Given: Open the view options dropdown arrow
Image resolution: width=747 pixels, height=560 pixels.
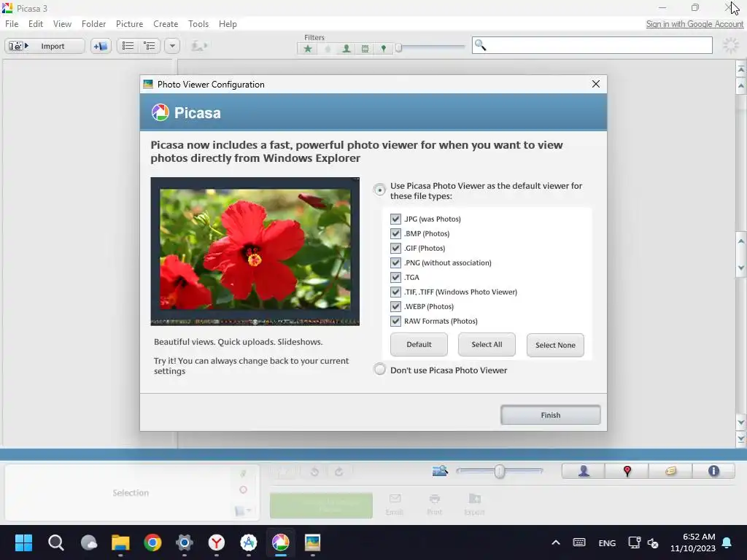Looking at the screenshot, I should click(x=172, y=46).
